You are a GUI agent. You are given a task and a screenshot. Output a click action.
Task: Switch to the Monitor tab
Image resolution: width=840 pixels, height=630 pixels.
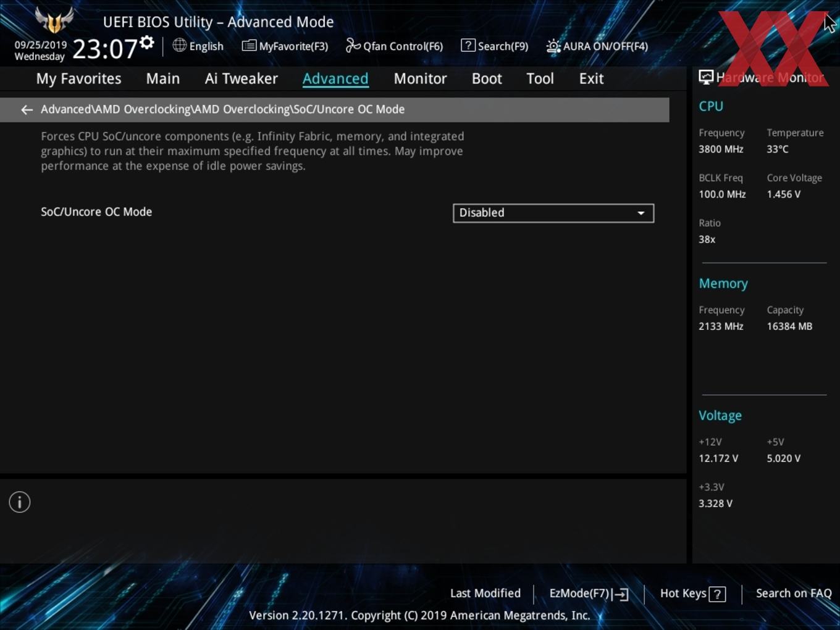point(420,78)
